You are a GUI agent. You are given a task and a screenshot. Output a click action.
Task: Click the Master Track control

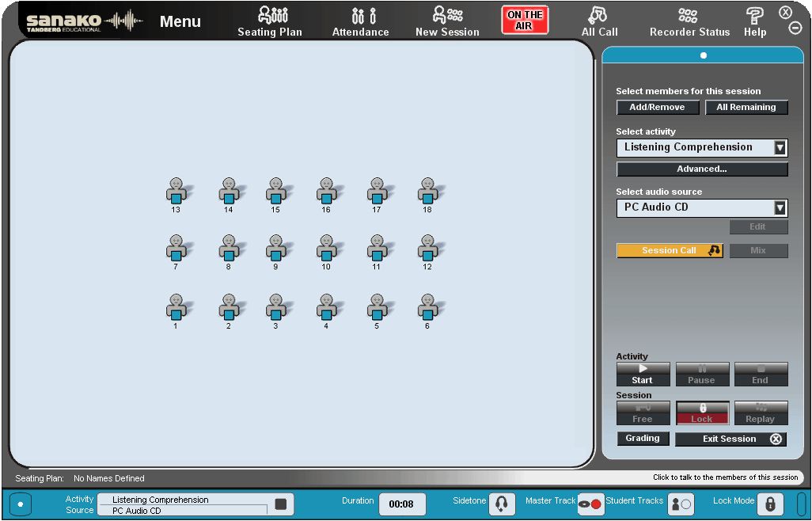[590, 504]
